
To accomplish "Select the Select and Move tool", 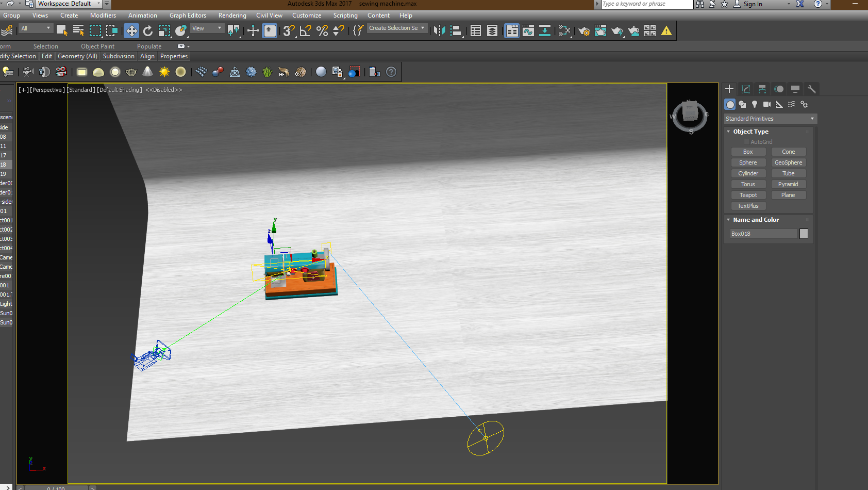I will point(131,31).
